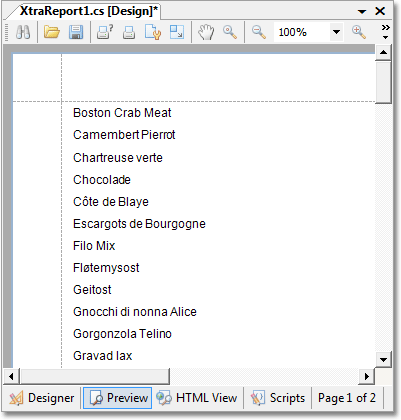Image resolution: width=401 pixels, height=420 pixels.
Task: Click the Zoom In magnifier icon
Action: click(x=359, y=32)
